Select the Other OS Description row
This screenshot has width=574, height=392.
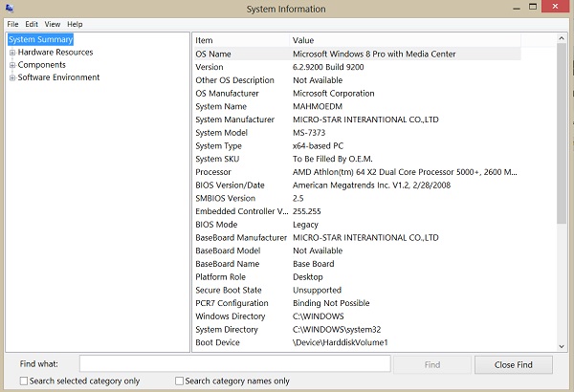click(357, 80)
